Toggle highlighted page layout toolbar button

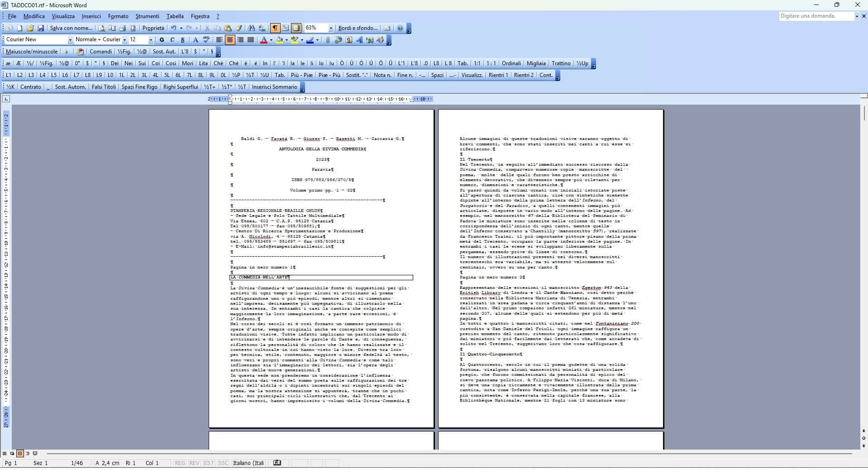pyautogui.click(x=296, y=28)
